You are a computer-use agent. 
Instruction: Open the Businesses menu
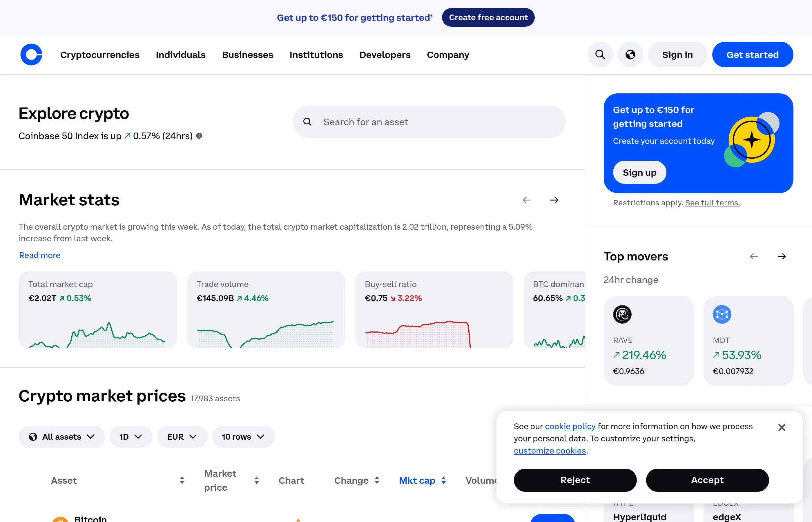pyautogui.click(x=247, y=55)
